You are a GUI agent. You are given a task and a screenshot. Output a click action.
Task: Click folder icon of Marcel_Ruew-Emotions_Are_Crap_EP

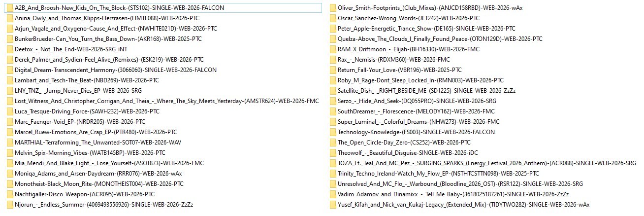[10, 132]
